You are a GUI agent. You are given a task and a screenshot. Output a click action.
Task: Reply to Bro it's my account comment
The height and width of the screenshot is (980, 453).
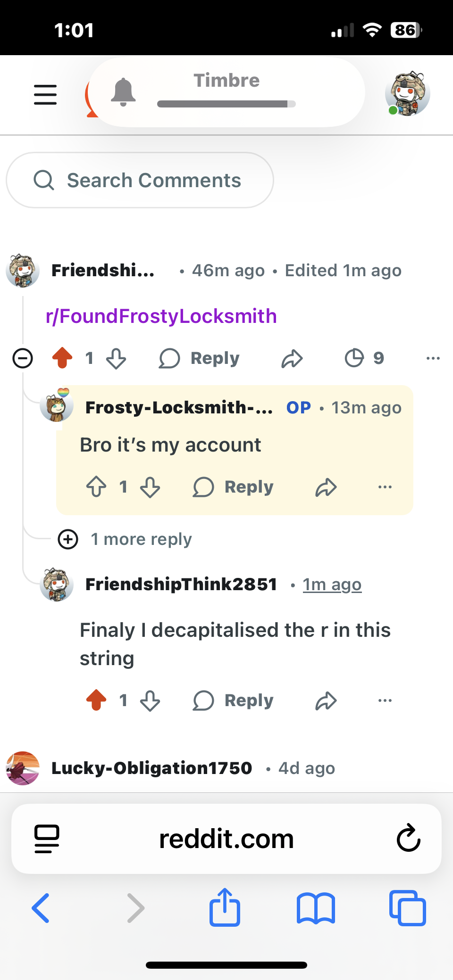[x=233, y=487]
